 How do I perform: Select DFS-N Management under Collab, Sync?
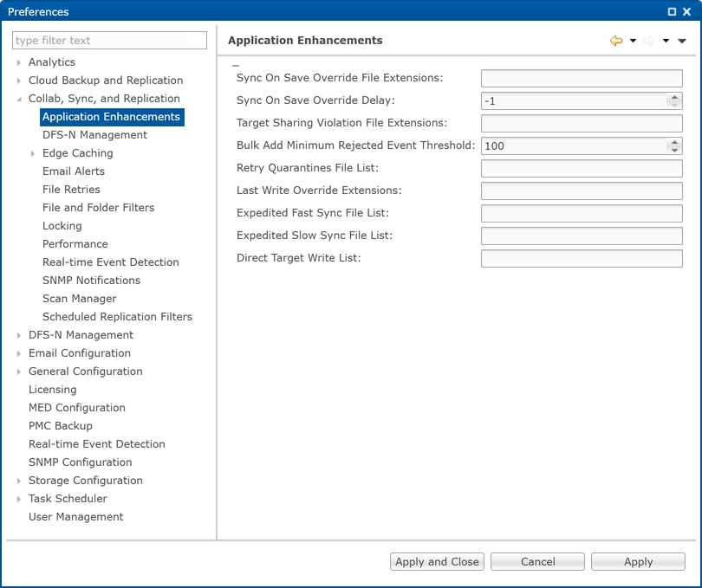(94, 135)
